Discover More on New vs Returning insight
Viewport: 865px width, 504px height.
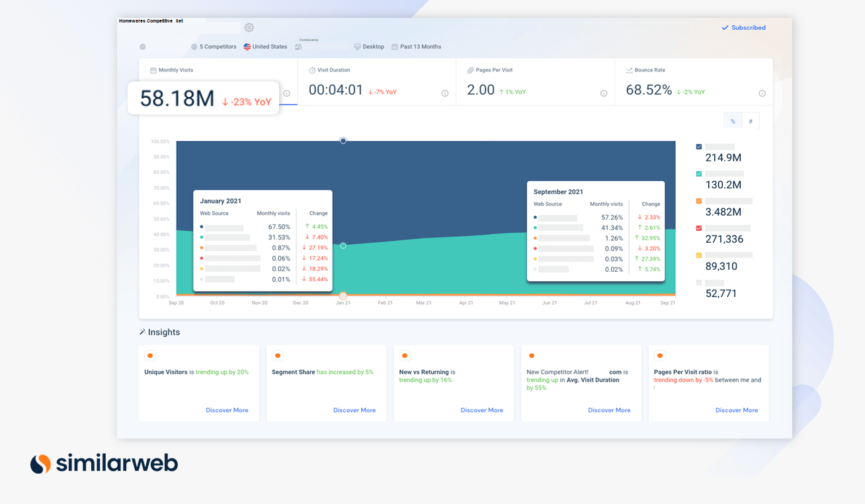481,410
